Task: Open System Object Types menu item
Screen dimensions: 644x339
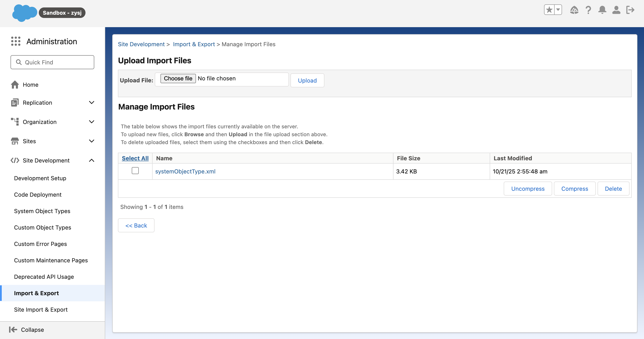Action: tap(42, 211)
